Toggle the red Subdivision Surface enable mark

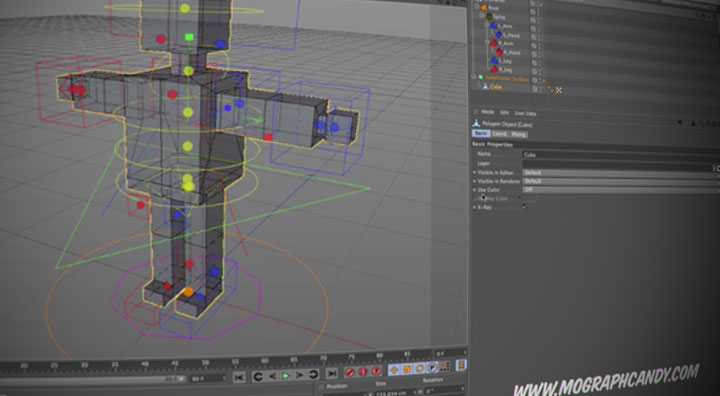click(544, 81)
